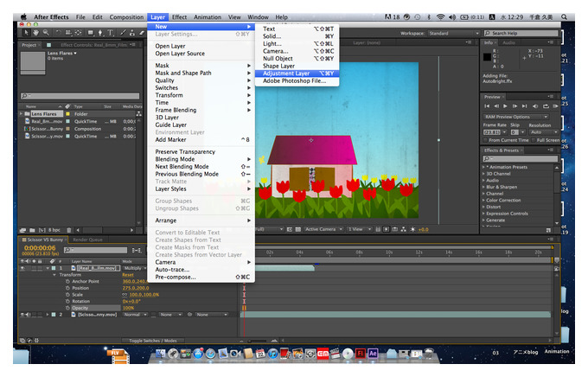Select the Hand tool in the toolbar
The image size is (588, 377).
point(35,33)
